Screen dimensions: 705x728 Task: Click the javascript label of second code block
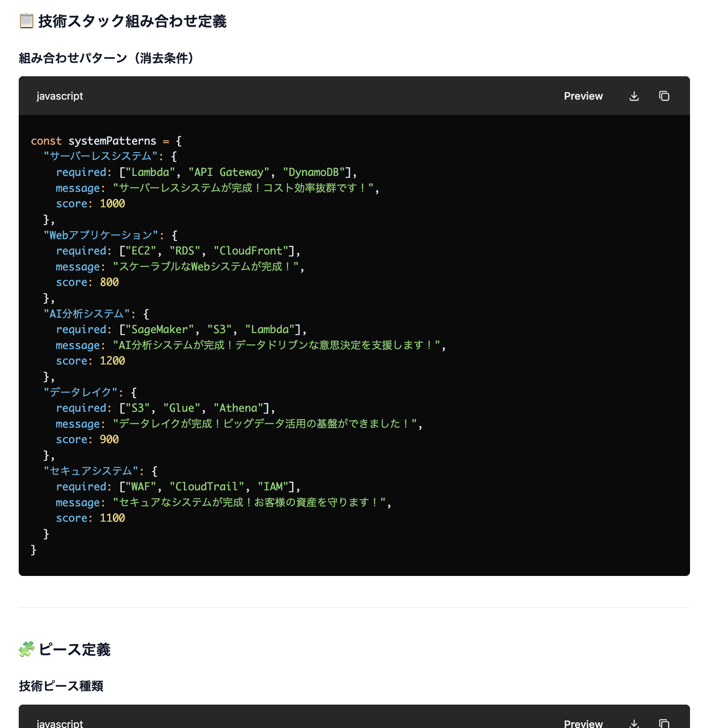click(x=60, y=723)
